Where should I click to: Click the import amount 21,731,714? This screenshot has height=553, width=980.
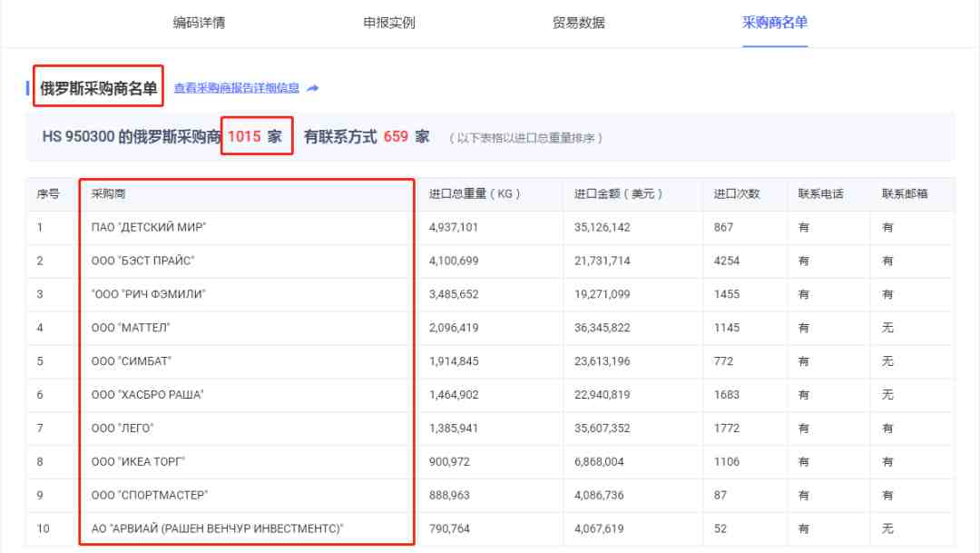603,261
